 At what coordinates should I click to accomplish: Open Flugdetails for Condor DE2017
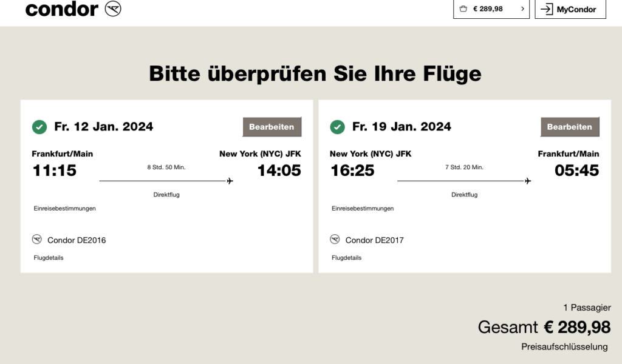(x=346, y=258)
